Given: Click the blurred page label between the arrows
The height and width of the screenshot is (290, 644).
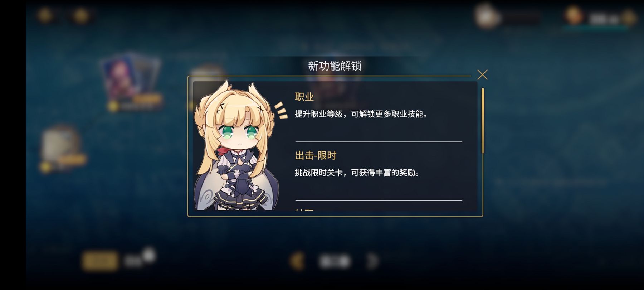Looking at the screenshot, I should [x=335, y=261].
